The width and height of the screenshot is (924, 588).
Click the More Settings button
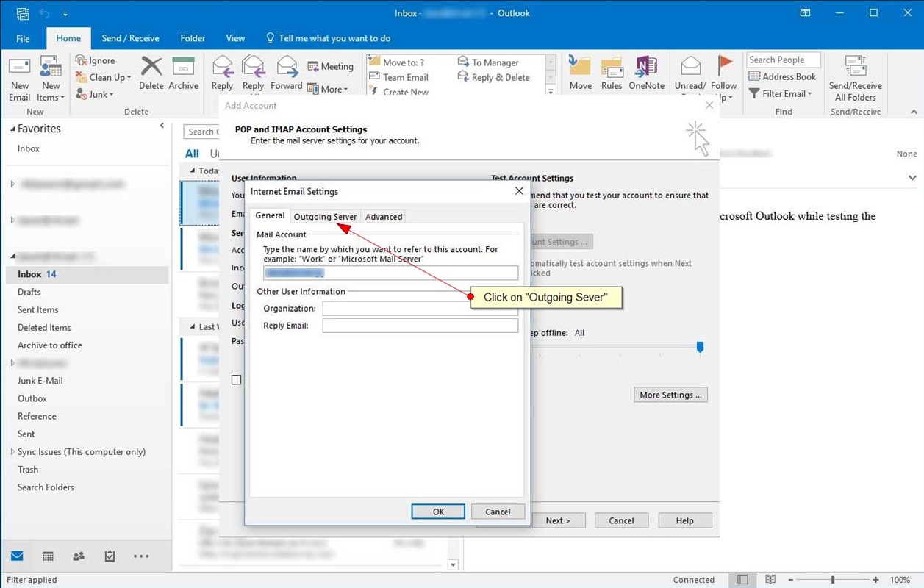tap(670, 395)
